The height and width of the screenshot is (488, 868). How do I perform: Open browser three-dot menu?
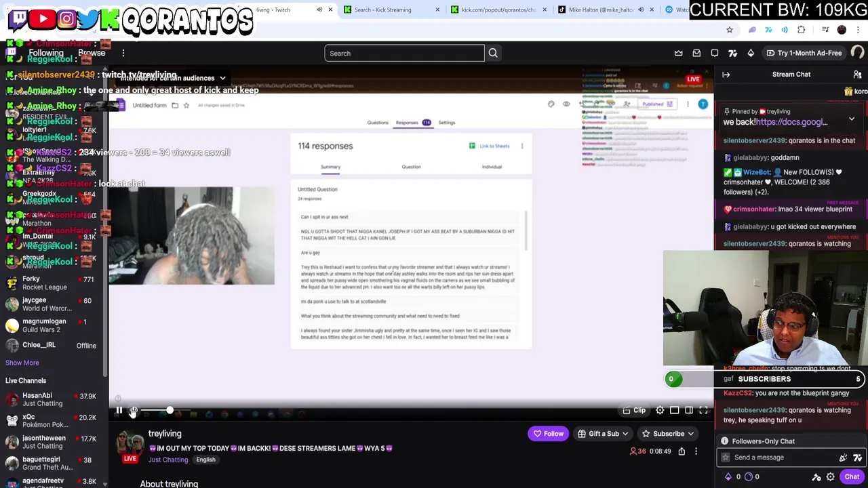pyautogui.click(x=859, y=30)
